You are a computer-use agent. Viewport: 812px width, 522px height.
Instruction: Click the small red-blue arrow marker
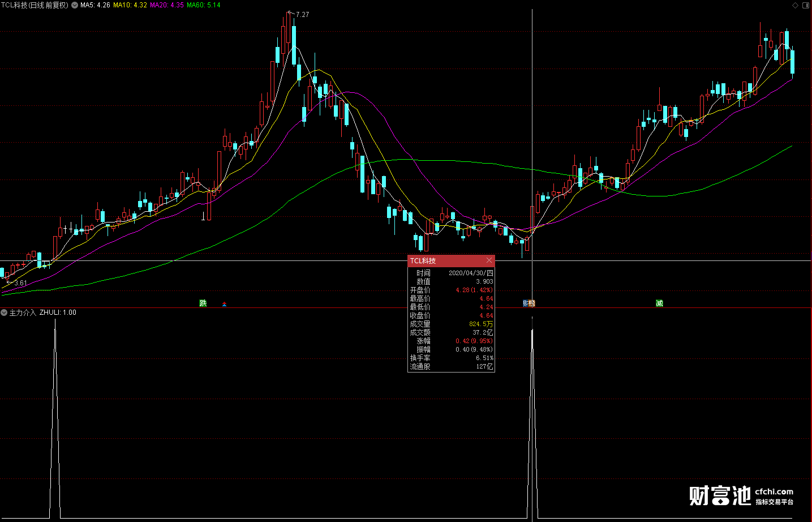click(225, 305)
